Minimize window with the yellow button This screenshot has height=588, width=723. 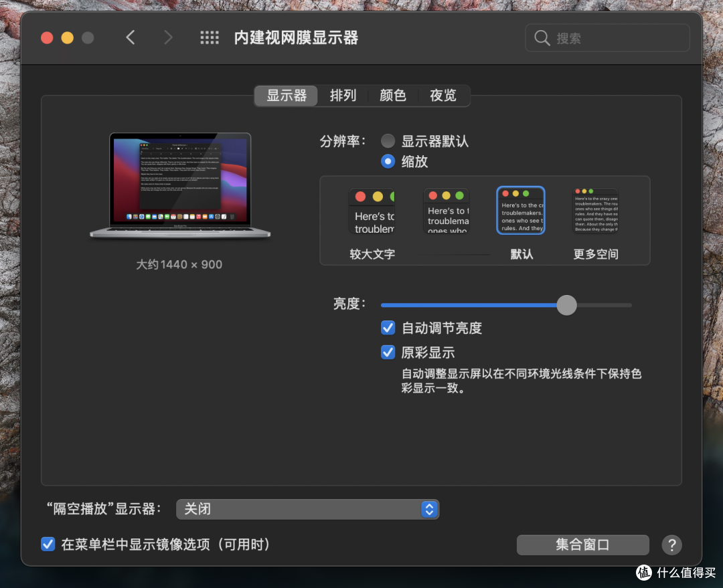click(68, 37)
